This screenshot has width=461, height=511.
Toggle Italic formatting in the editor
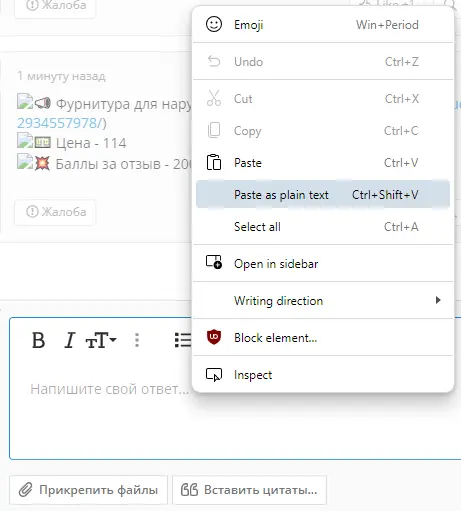70,340
